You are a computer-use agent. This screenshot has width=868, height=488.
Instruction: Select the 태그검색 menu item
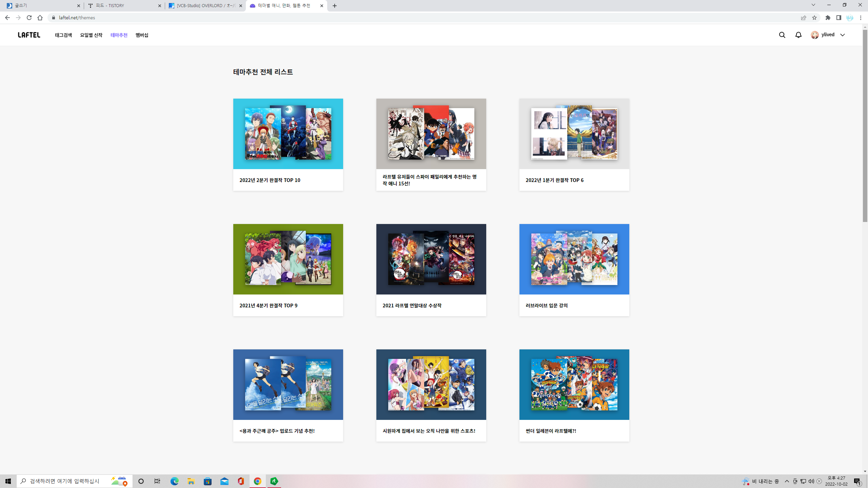pyautogui.click(x=63, y=35)
